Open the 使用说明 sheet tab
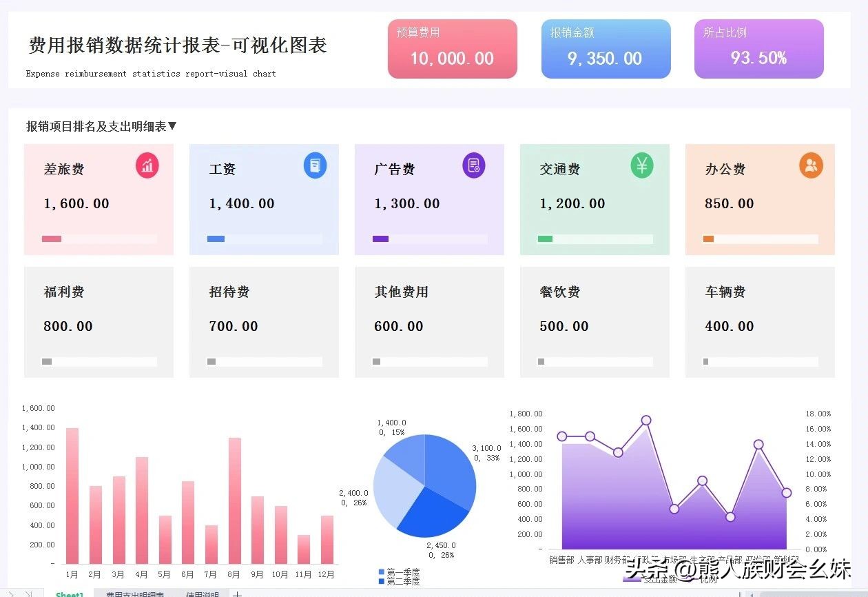Viewport: 868px width, 597px height. (202, 594)
